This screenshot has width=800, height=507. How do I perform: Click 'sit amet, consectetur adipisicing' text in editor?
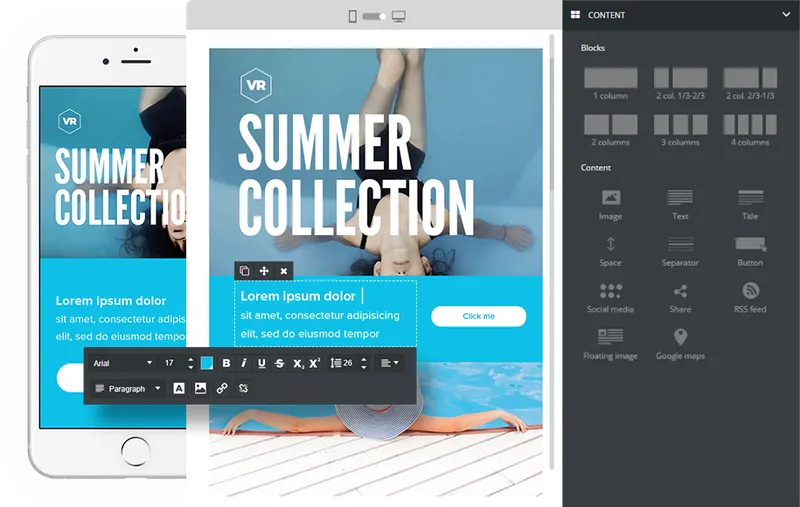(320, 315)
